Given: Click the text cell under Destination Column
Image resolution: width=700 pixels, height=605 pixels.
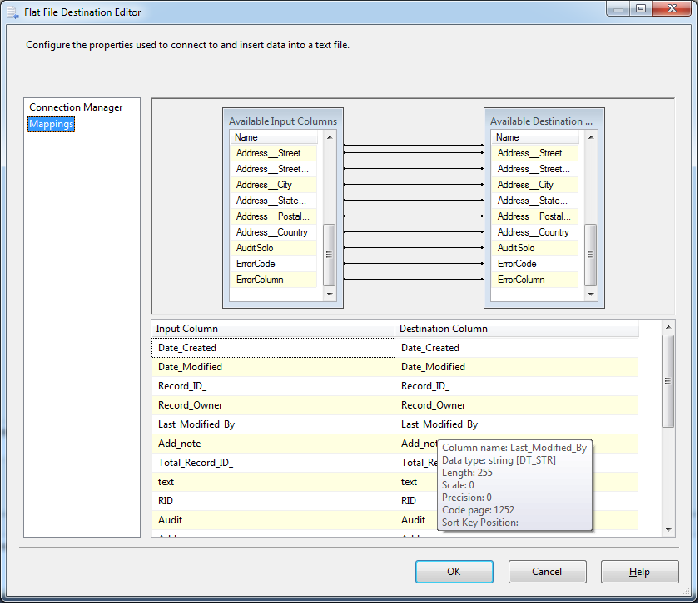Looking at the screenshot, I should (x=416, y=483).
